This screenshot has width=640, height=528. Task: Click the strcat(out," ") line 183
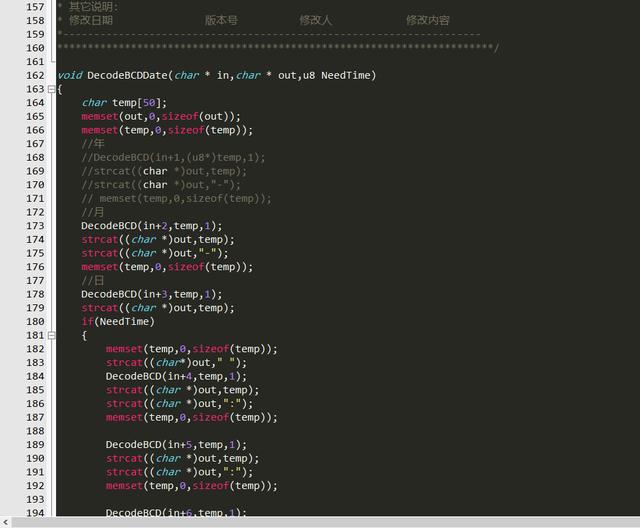(x=176, y=362)
